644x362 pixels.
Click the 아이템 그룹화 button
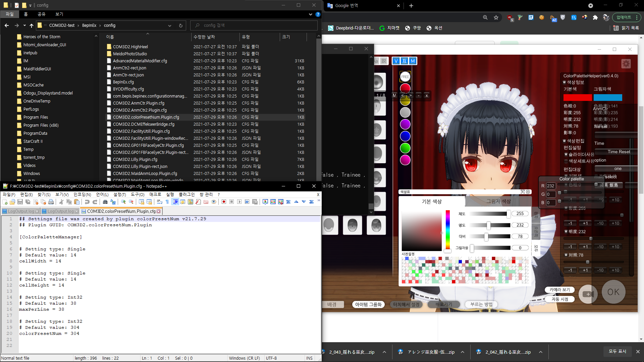click(x=368, y=304)
